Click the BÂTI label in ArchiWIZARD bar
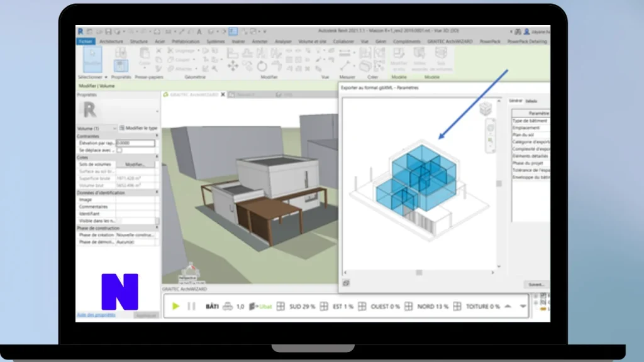Image resolution: width=644 pixels, height=362 pixels. tap(212, 306)
